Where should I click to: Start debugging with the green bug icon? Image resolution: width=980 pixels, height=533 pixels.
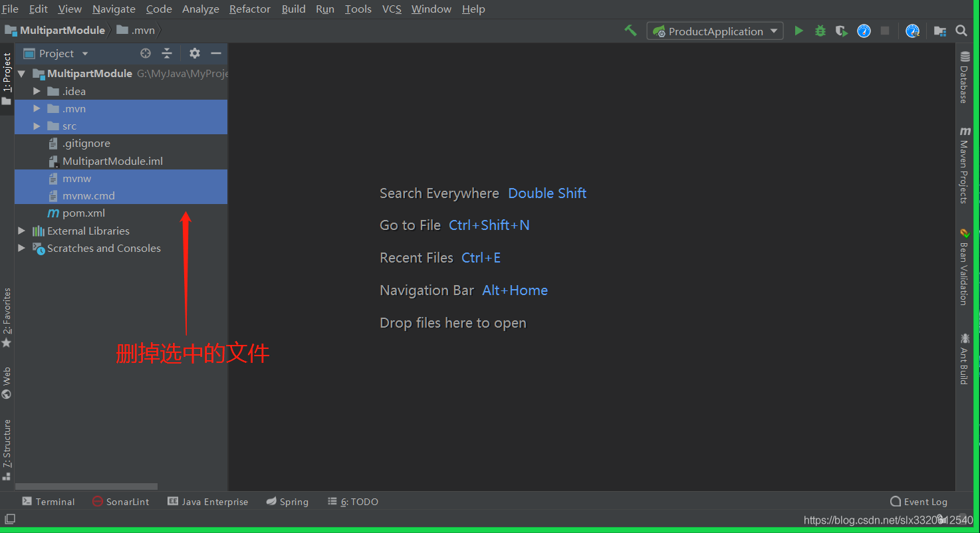(x=820, y=31)
